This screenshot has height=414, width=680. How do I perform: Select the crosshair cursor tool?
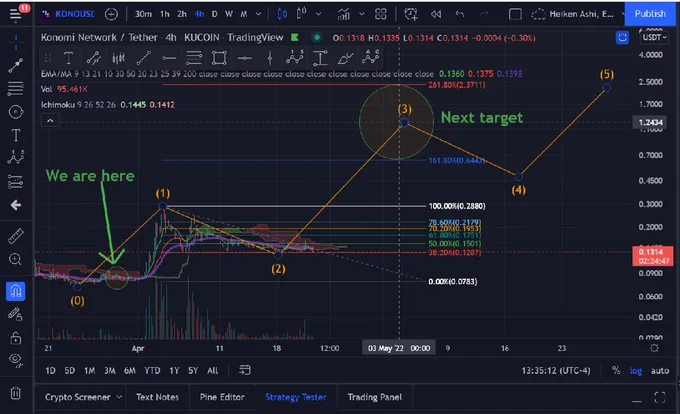[16, 42]
